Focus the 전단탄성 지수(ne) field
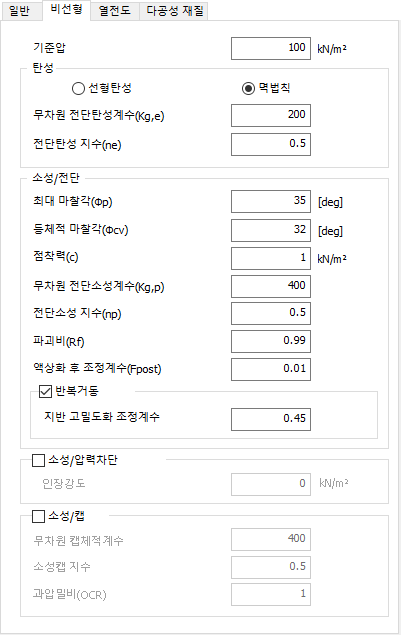 tap(271, 144)
